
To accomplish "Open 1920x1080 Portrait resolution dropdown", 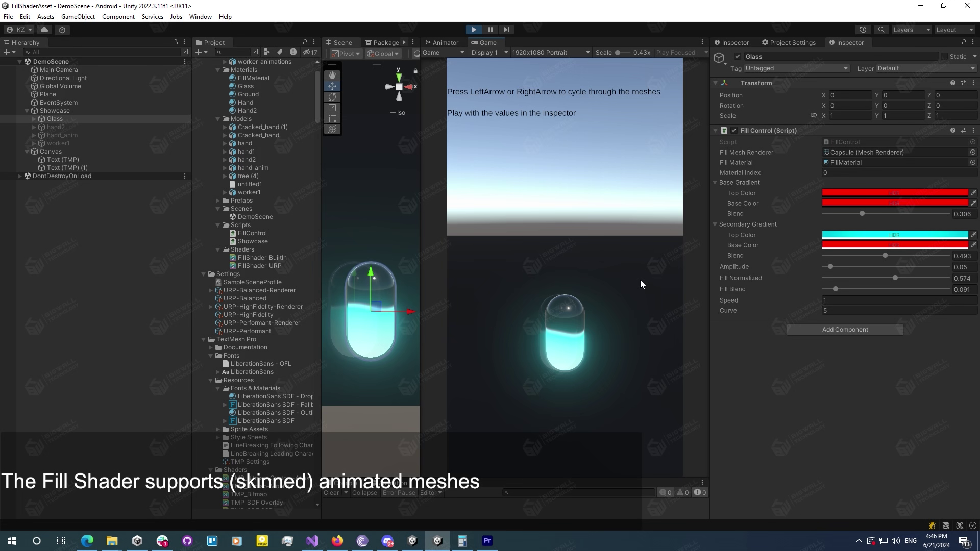I will (551, 52).
